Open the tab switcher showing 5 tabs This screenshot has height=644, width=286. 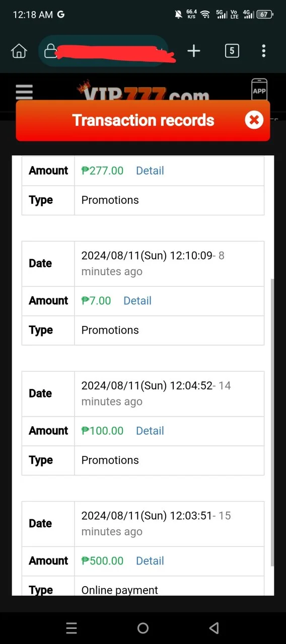(x=232, y=51)
